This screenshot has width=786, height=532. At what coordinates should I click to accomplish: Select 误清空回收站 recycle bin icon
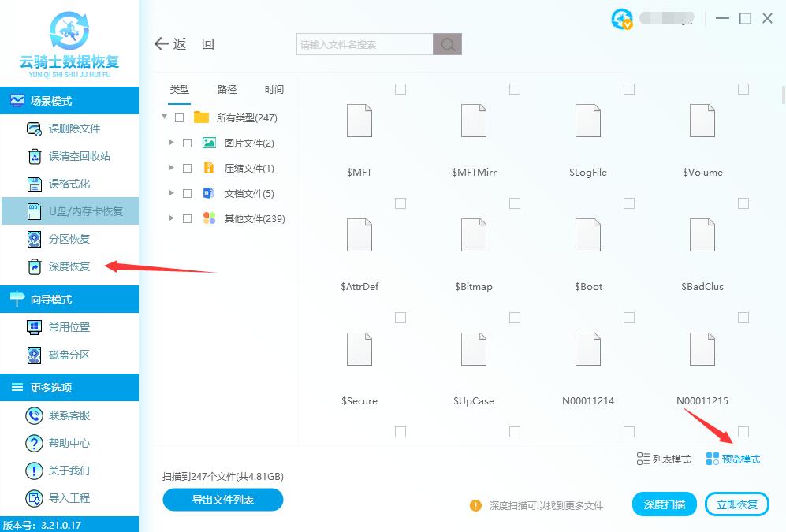point(34,156)
